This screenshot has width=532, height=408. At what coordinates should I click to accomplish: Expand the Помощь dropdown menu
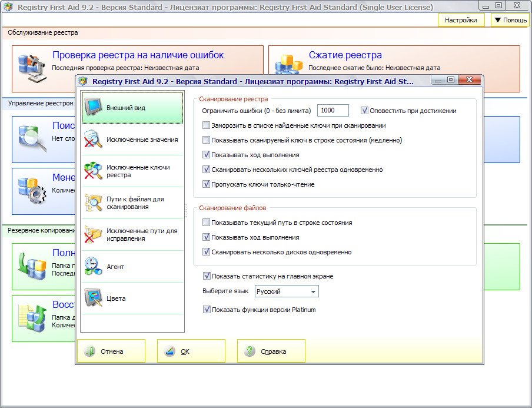point(510,20)
